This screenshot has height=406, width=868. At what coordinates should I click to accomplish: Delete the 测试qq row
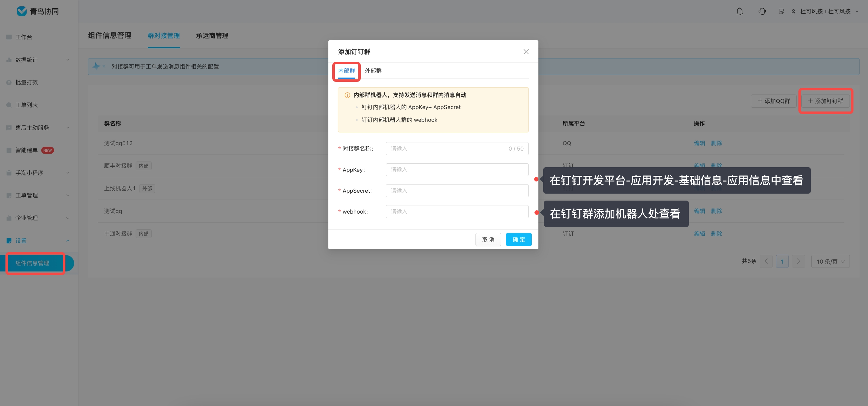pyautogui.click(x=716, y=211)
